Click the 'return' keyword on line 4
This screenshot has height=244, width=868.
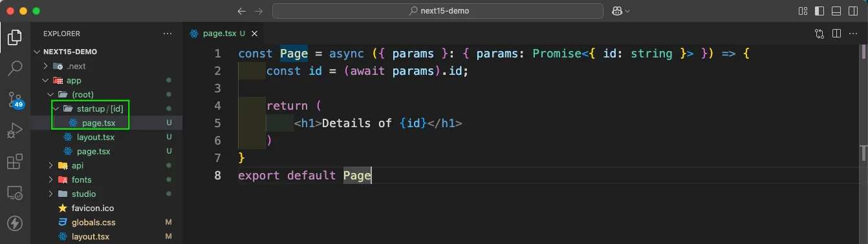coord(287,106)
